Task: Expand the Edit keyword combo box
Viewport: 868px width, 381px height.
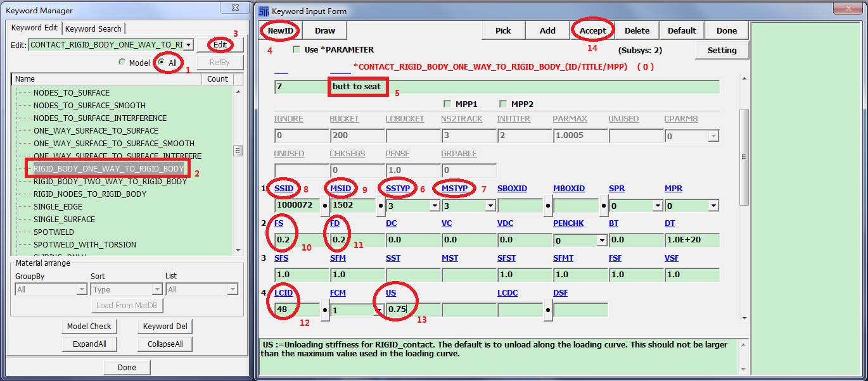Action: [x=188, y=45]
